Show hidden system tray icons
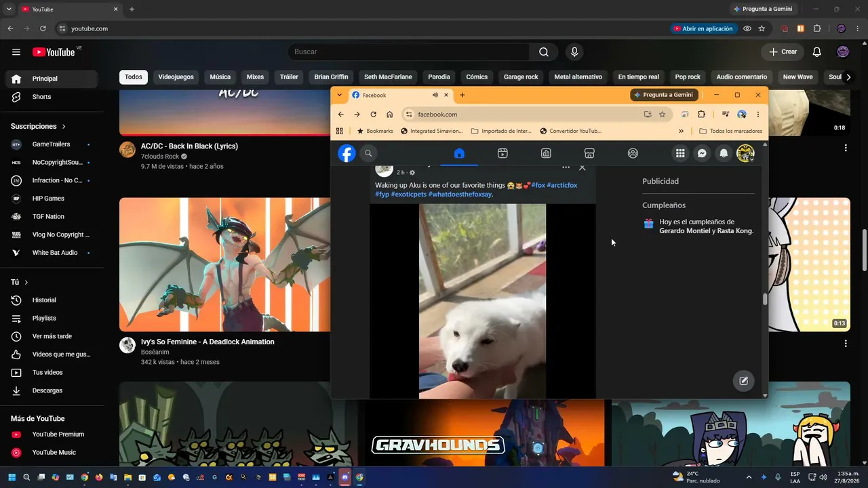 (x=749, y=477)
